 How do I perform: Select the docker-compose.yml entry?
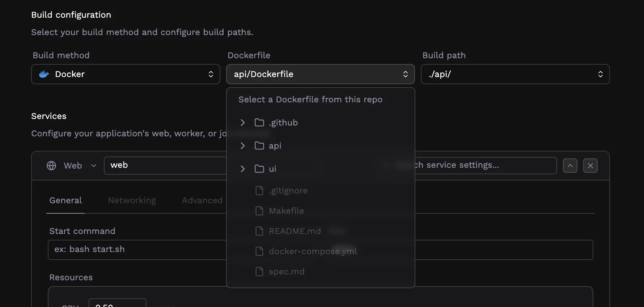[x=313, y=251]
